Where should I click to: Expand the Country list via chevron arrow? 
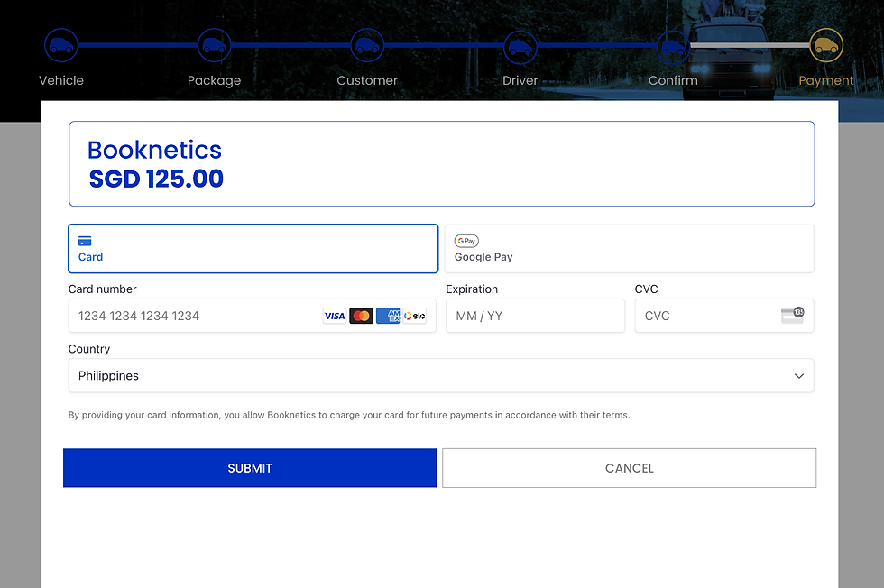[x=799, y=376]
